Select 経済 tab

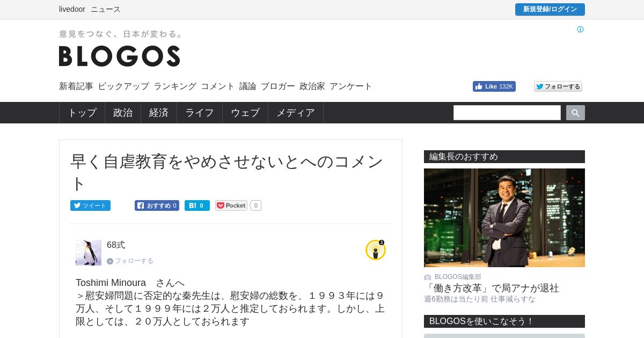[159, 113]
